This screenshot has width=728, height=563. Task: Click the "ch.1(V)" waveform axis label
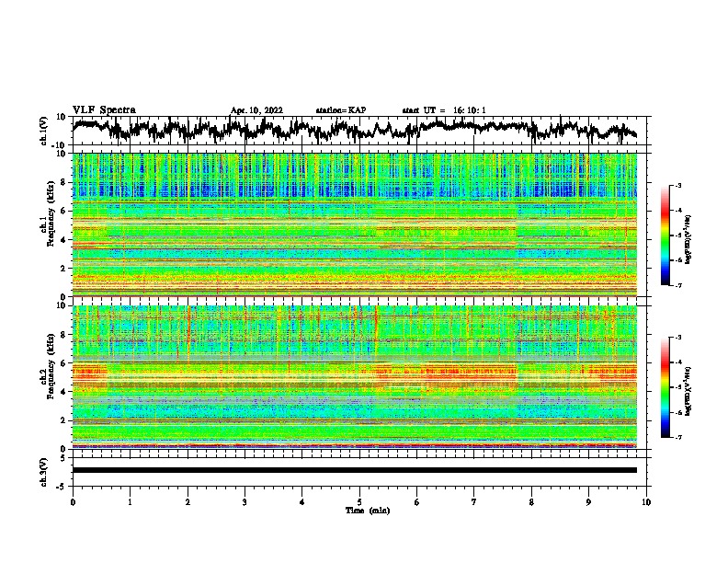click(x=44, y=131)
